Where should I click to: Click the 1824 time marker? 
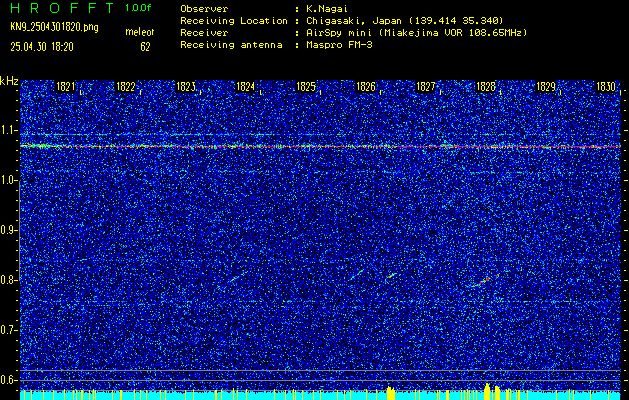tap(246, 87)
